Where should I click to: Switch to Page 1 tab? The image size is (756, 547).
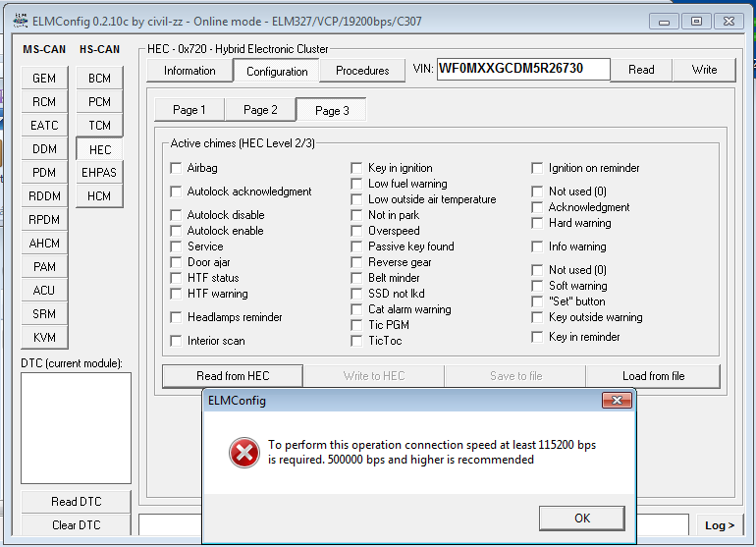click(x=189, y=110)
